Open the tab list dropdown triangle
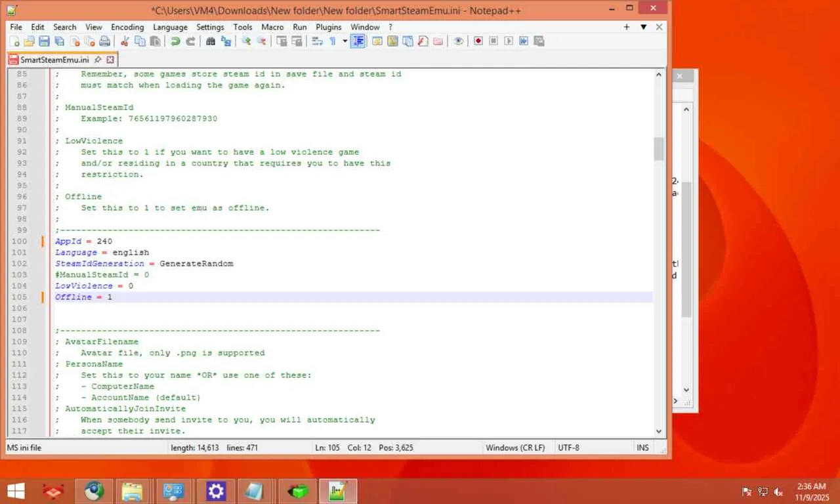 (x=644, y=27)
